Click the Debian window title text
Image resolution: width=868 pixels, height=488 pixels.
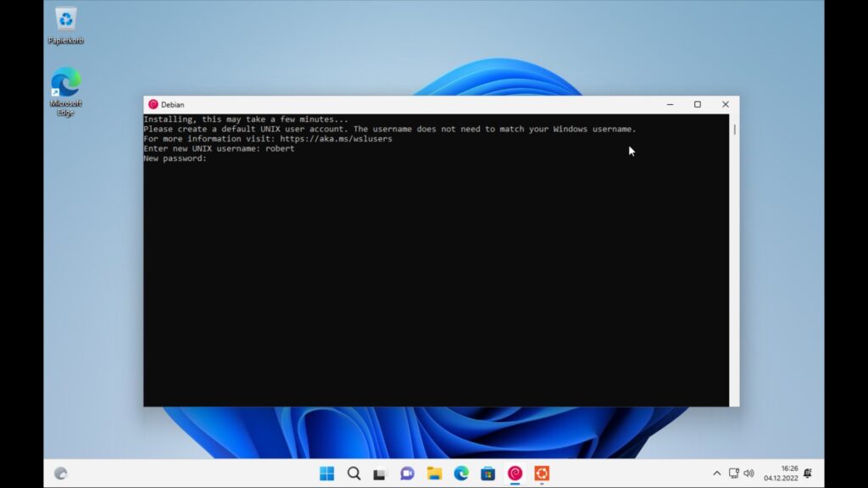coord(173,104)
